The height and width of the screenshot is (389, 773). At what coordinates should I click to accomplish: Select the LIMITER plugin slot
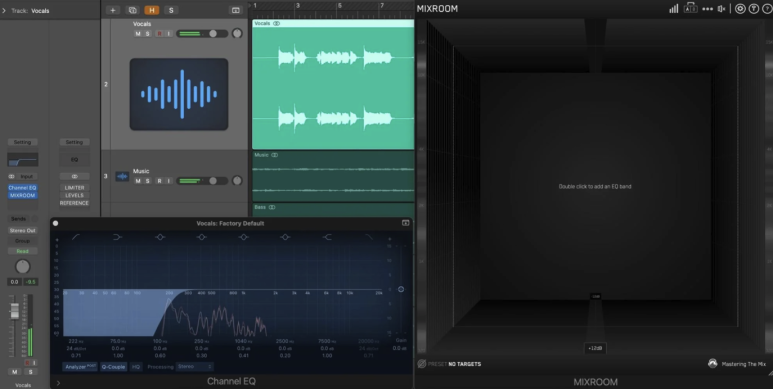pos(74,188)
